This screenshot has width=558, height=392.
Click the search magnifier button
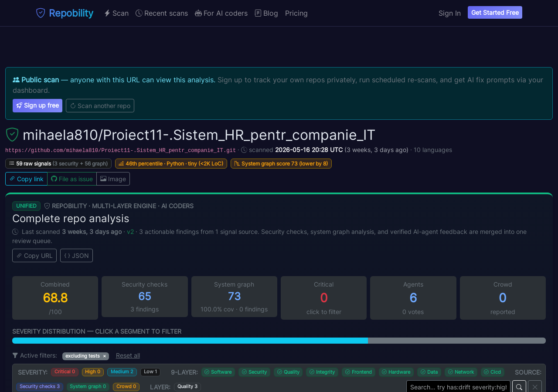[x=519, y=387]
